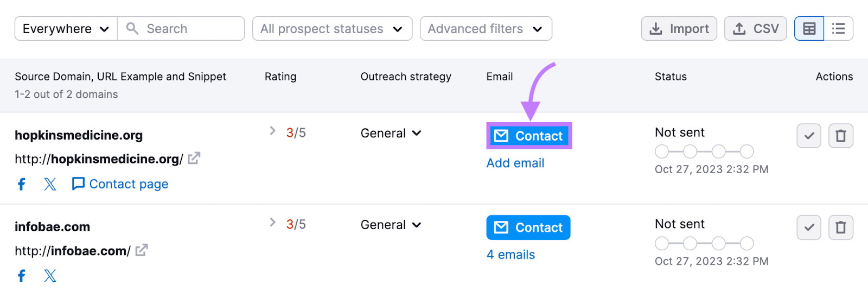Open X profile icon for hopkinsmedicine.org

coord(50,185)
